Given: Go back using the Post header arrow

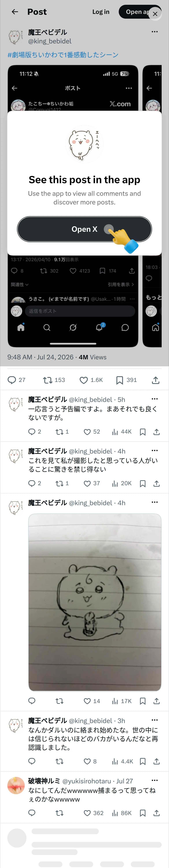Looking at the screenshot, I should (x=15, y=12).
